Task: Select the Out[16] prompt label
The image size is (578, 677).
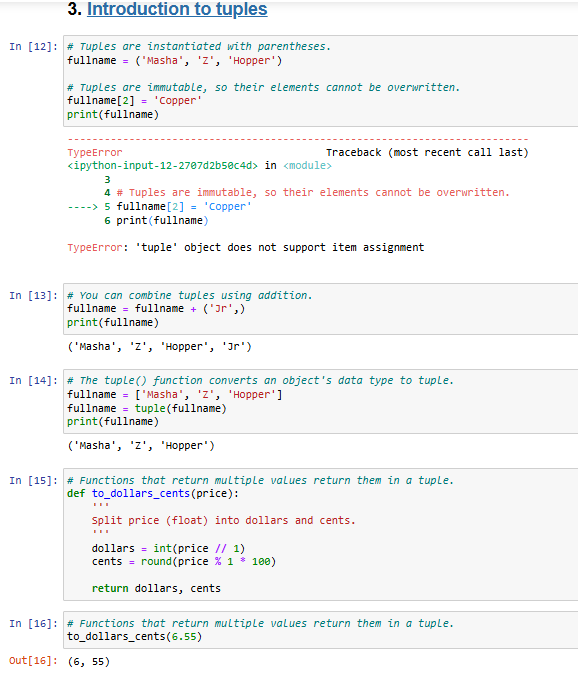Action: [34, 661]
